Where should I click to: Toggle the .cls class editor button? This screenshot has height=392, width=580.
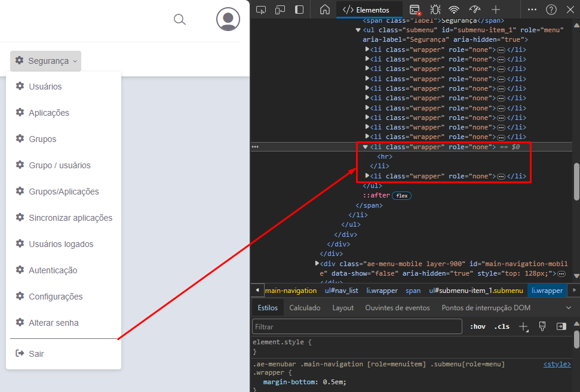tap(502, 326)
